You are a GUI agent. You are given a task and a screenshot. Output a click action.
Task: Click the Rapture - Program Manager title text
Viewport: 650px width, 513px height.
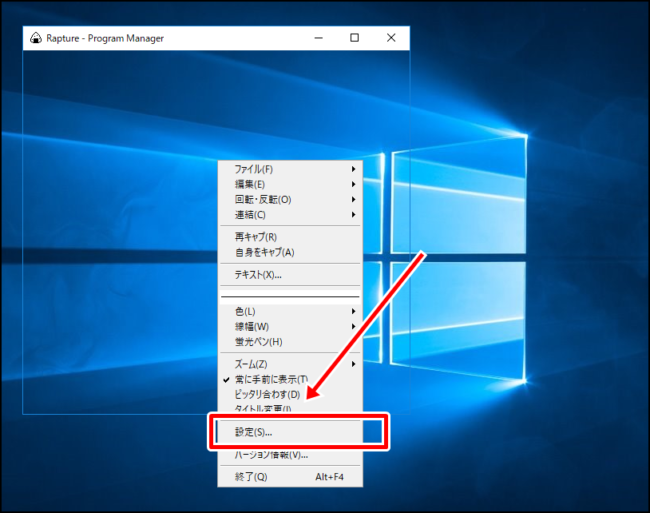[x=105, y=39]
